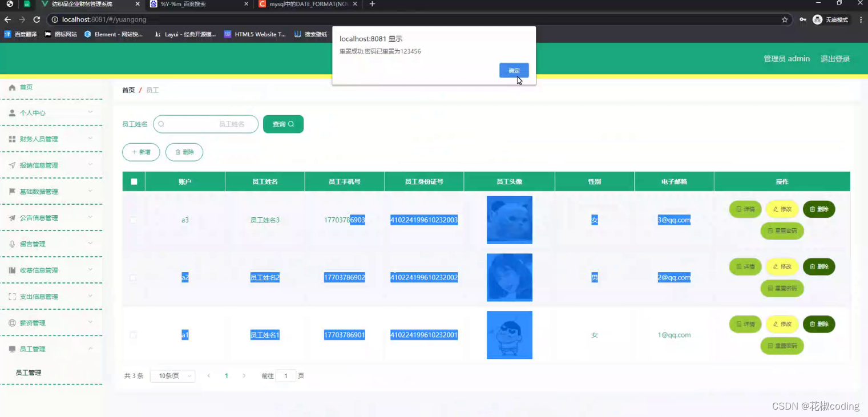This screenshot has width=868, height=417.
Task: Click the 确定 button in alert dialog
Action: 514,70
